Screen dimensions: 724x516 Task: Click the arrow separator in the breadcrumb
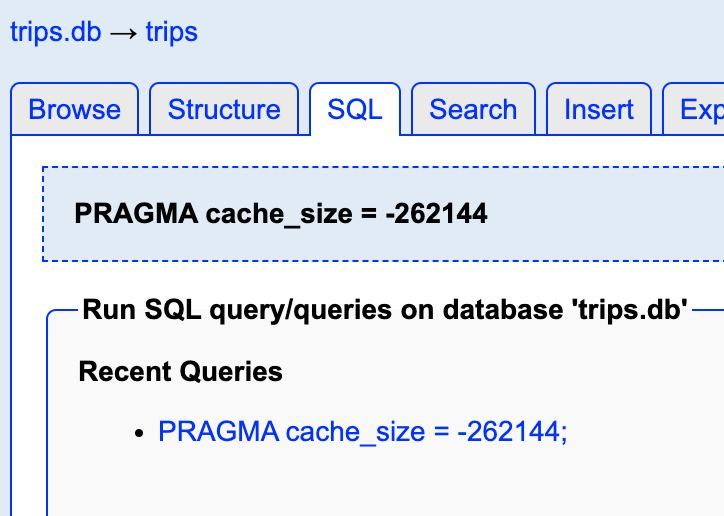(x=123, y=32)
